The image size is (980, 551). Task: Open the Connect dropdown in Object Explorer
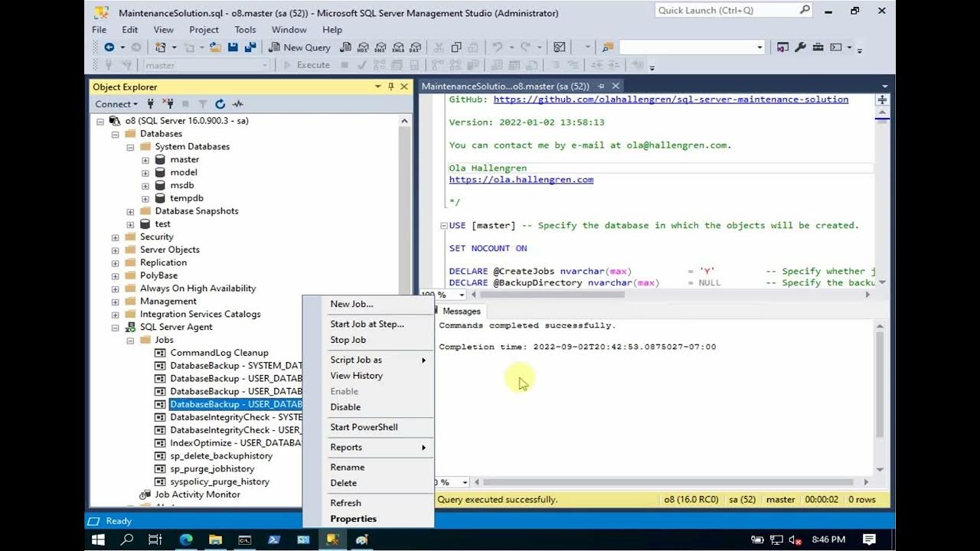(116, 104)
